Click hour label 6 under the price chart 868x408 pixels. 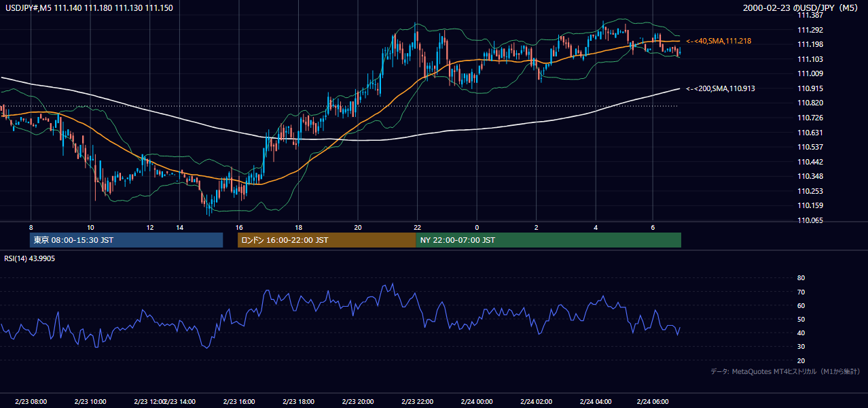pyautogui.click(x=653, y=227)
